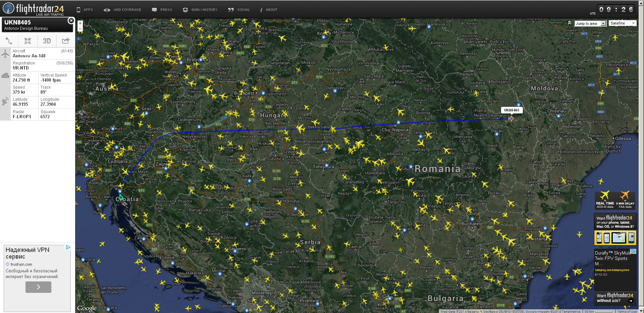Open the Social menu
Image resolution: width=644 pixels, height=313 pixels.
pos(239,10)
